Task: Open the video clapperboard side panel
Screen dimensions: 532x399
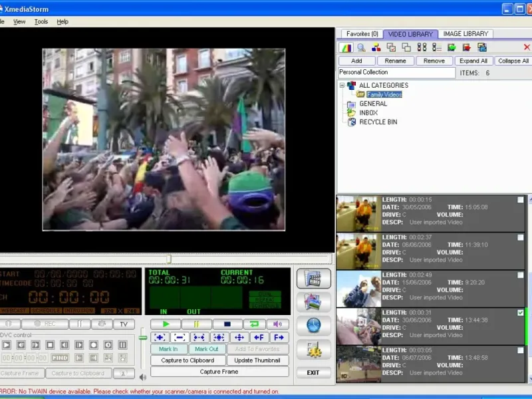Action: pyautogui.click(x=313, y=279)
